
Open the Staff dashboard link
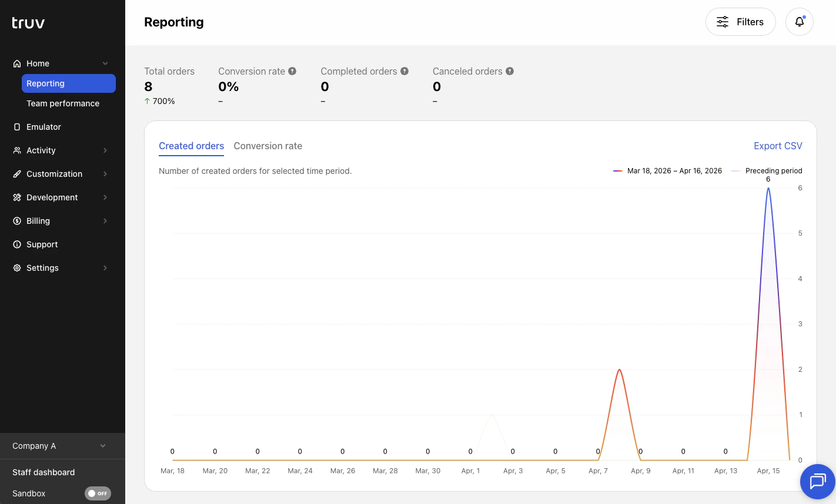[44, 472]
